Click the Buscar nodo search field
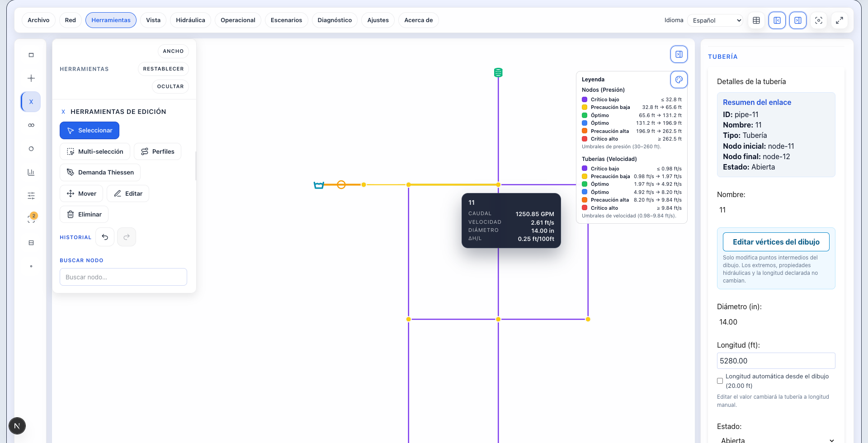The image size is (868, 443). 123,277
